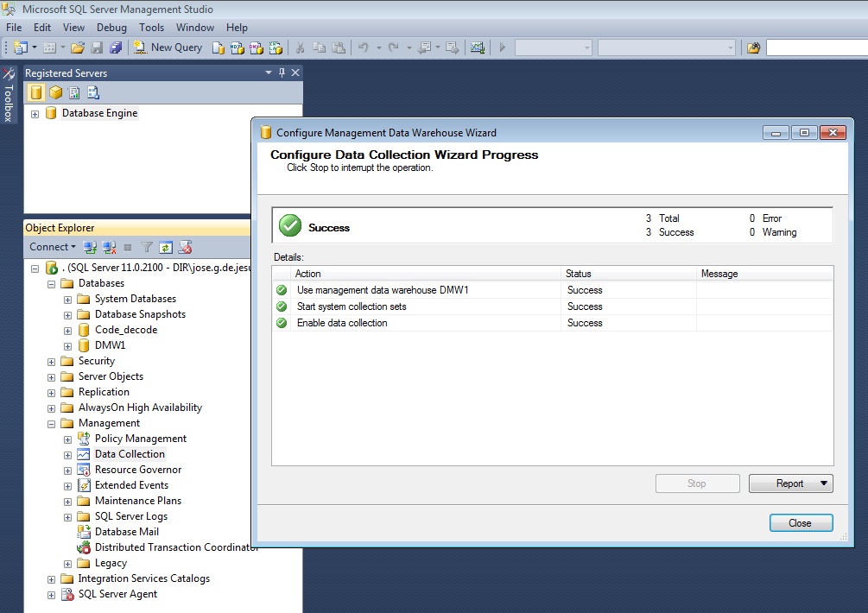The height and width of the screenshot is (613, 868).
Task: Click the Status column header in Details
Action: (629, 274)
